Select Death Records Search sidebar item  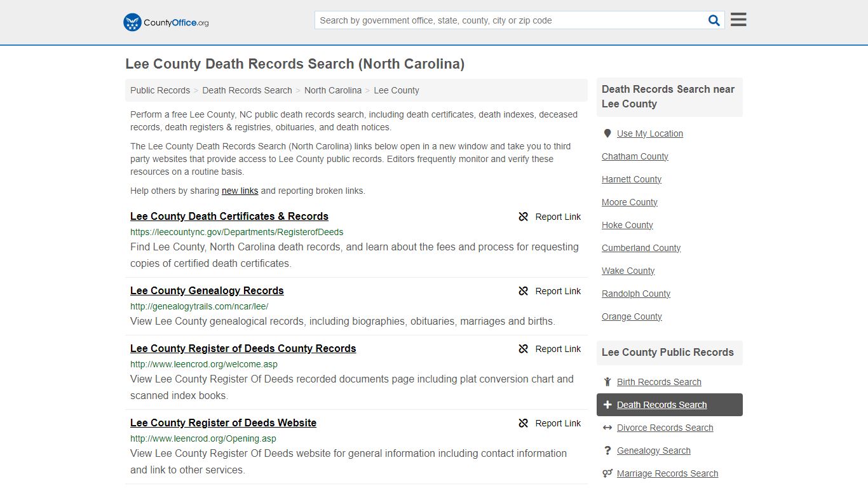click(670, 405)
